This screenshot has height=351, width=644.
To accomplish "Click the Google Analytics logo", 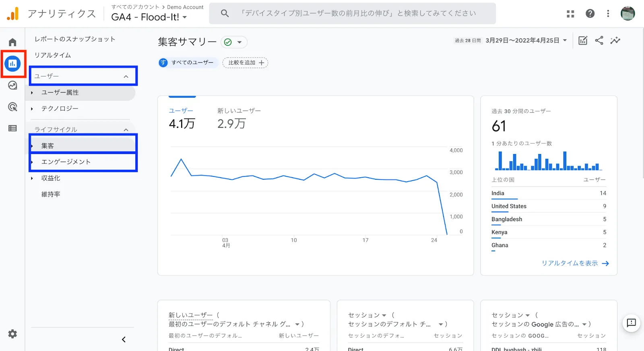I will 13,14.
